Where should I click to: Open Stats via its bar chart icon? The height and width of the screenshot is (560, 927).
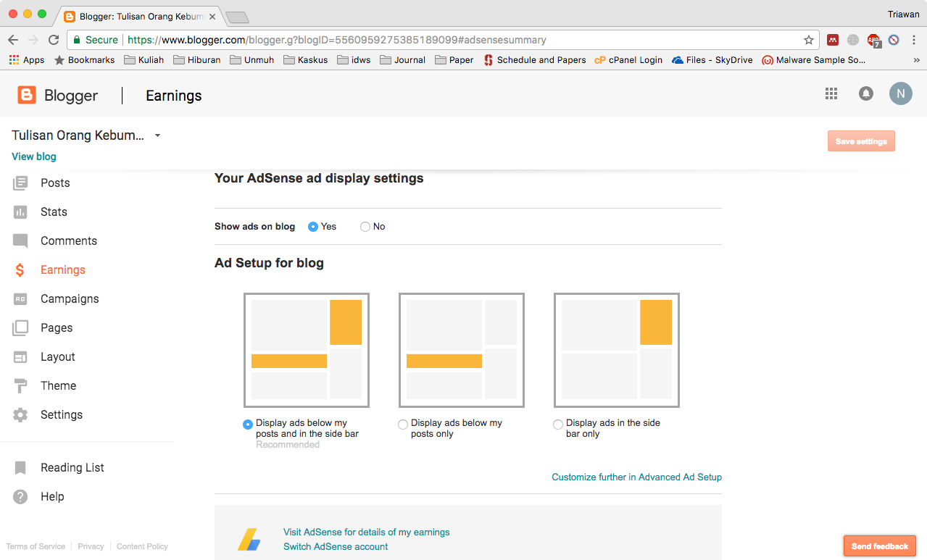point(20,212)
